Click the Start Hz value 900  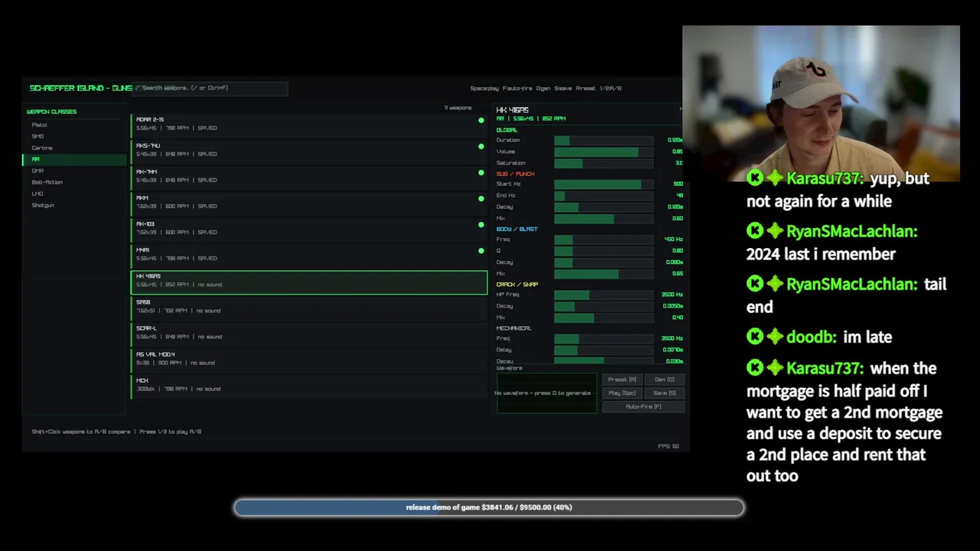[678, 184]
